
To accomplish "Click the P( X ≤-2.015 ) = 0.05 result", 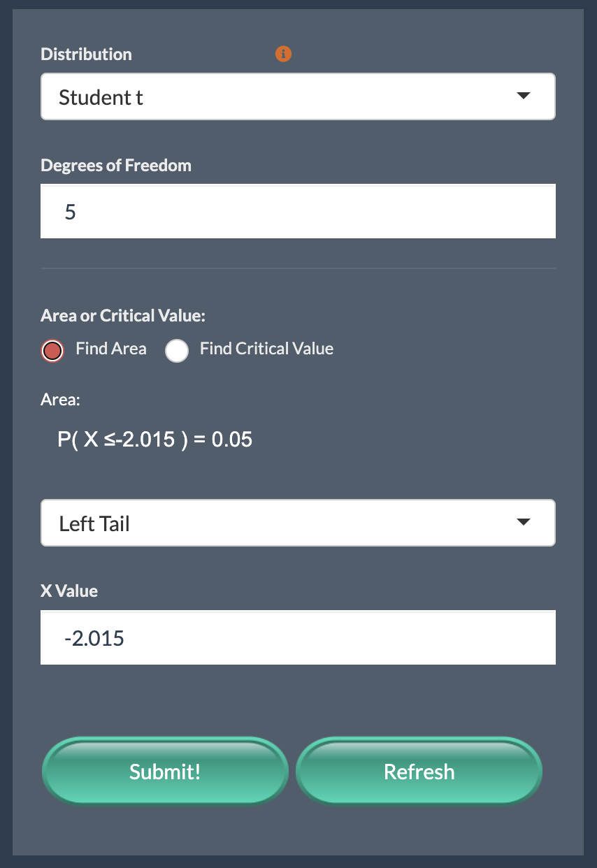I will click(155, 440).
